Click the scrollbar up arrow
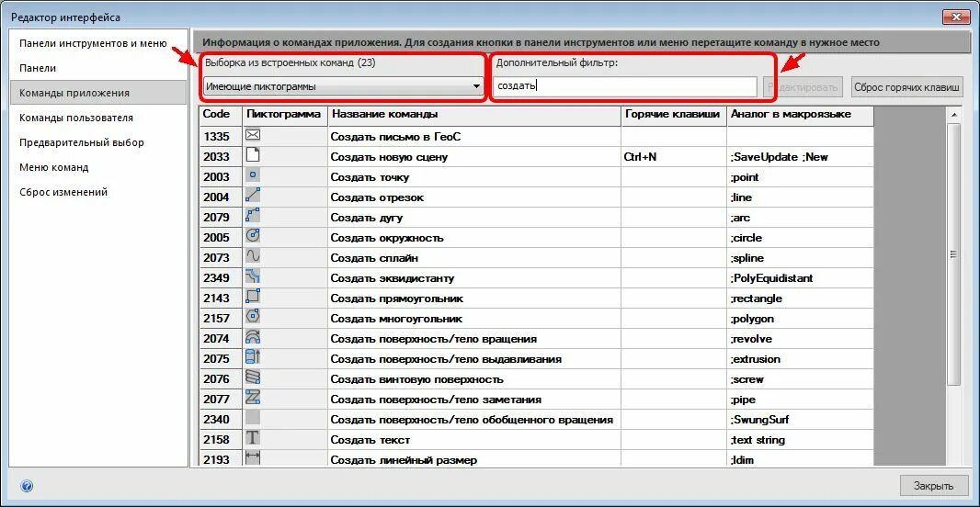This screenshot has height=507, width=980. (953, 115)
